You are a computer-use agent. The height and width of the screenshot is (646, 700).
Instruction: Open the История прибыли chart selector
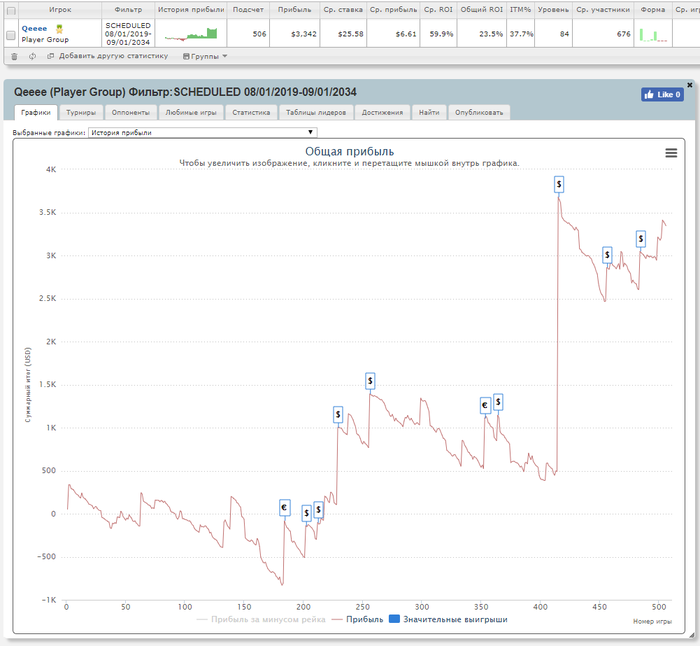[203, 133]
